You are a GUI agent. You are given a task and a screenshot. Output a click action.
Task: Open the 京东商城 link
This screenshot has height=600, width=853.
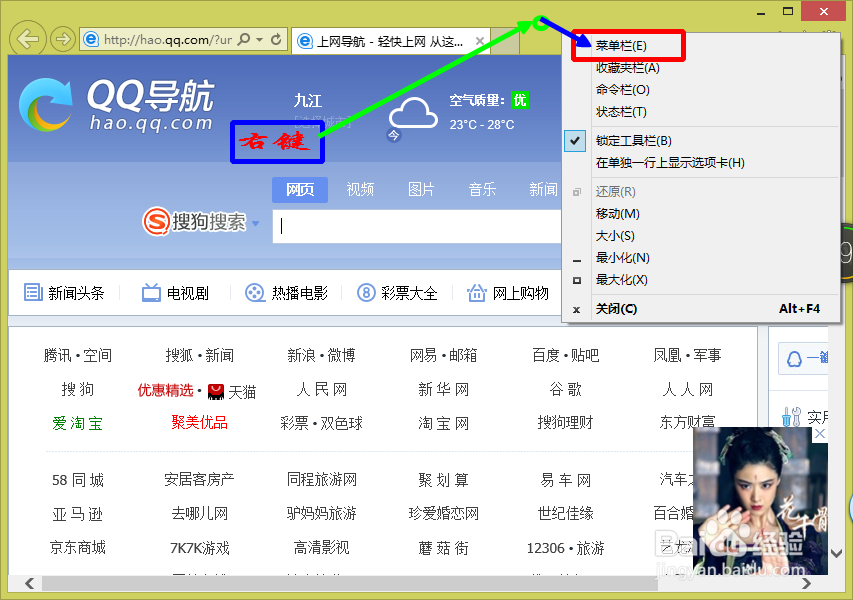pos(77,547)
